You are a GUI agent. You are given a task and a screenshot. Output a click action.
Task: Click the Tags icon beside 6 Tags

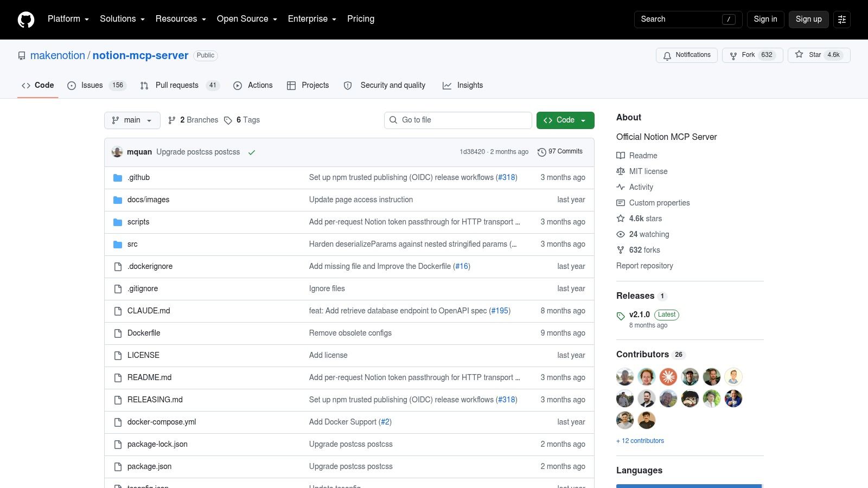[228, 120]
